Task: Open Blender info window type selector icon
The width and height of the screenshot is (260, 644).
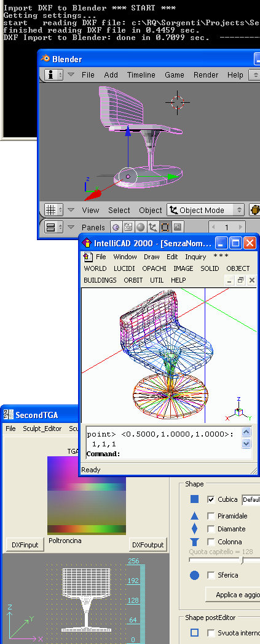Action: point(53,74)
